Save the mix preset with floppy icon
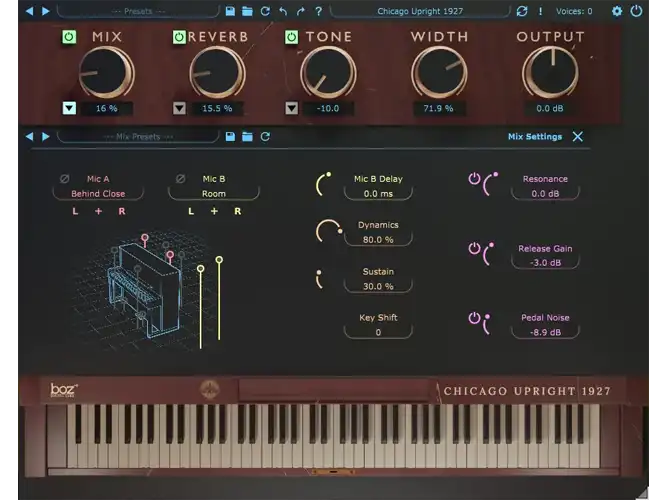 230,137
